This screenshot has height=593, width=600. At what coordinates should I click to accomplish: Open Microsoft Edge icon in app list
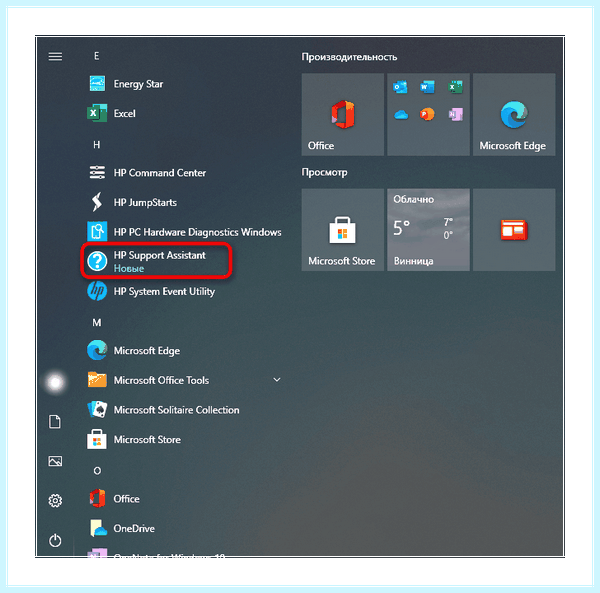point(97,350)
